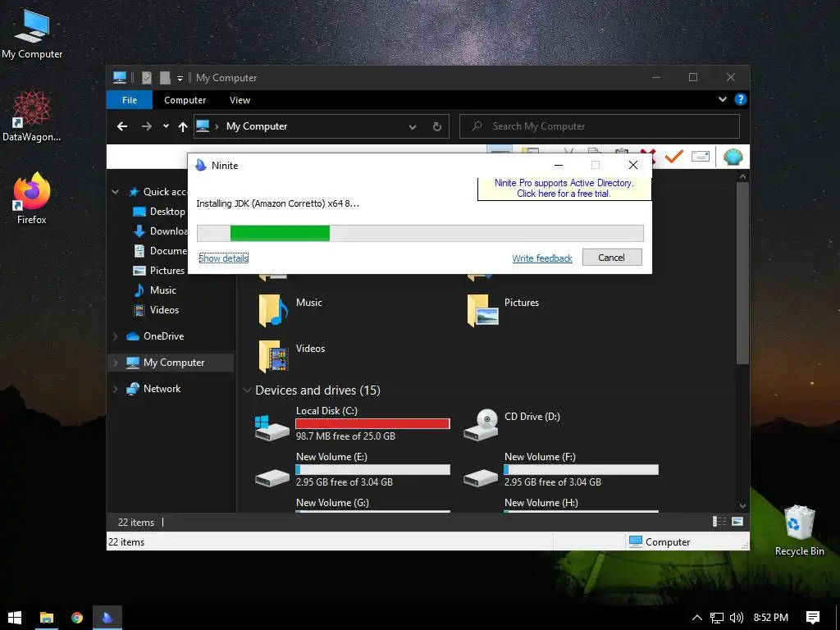Click the blue Help icon
The height and width of the screenshot is (630, 840).
(741, 99)
